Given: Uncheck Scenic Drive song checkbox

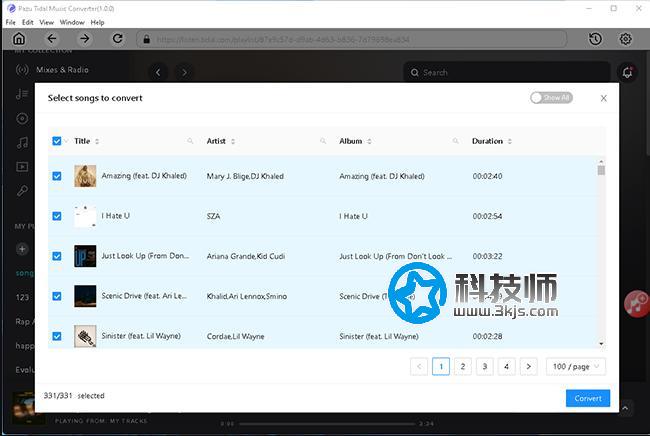Looking at the screenshot, I should tap(57, 296).
